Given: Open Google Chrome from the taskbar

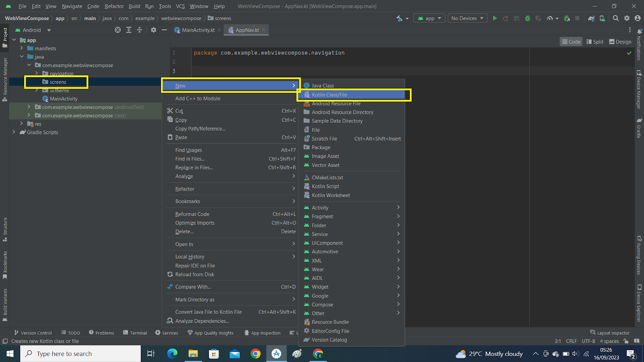Looking at the screenshot, I should (255, 354).
